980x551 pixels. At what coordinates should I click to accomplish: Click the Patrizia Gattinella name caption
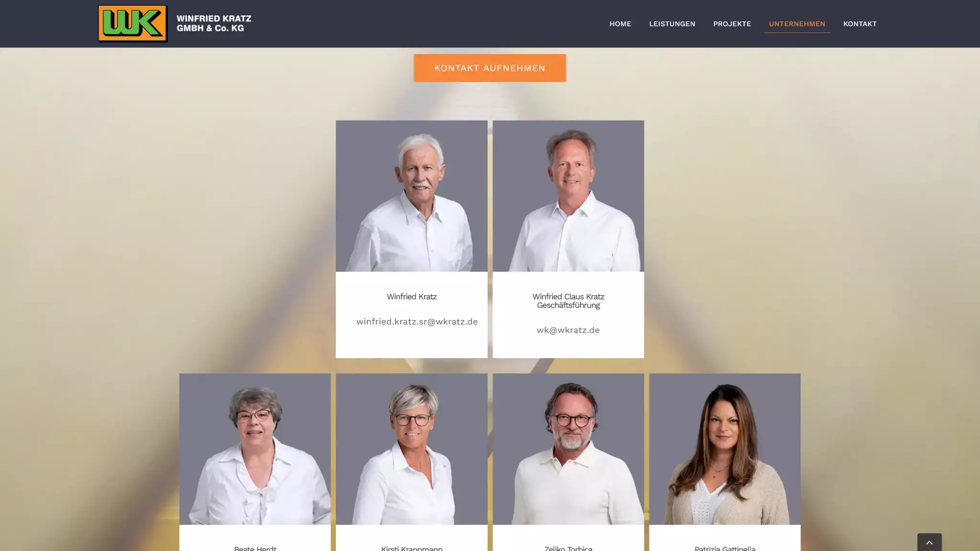coord(724,548)
